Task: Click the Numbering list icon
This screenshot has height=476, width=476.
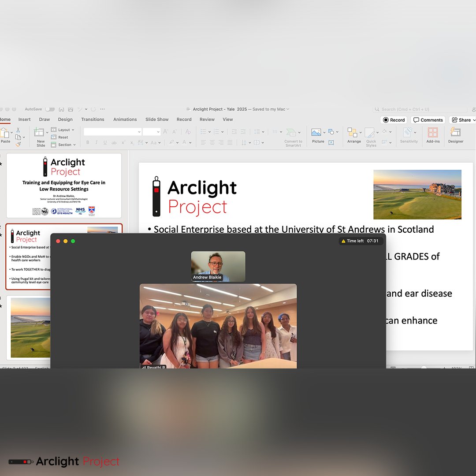Action: (216, 132)
